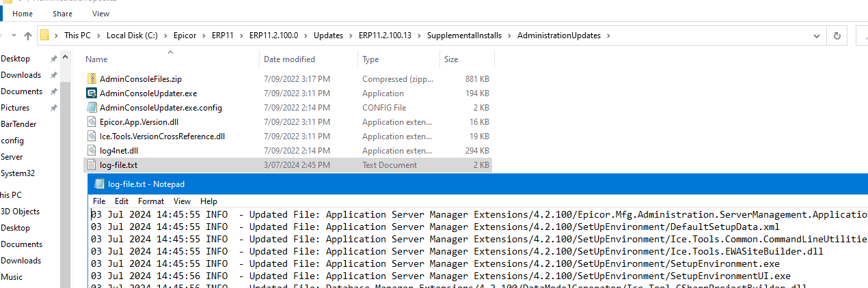
Task: Open Notepad Format menu
Action: (151, 201)
